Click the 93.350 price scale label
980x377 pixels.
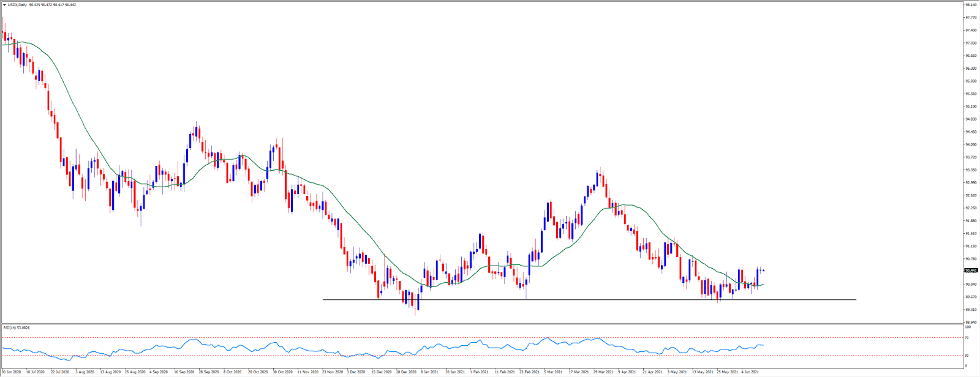pos(971,170)
